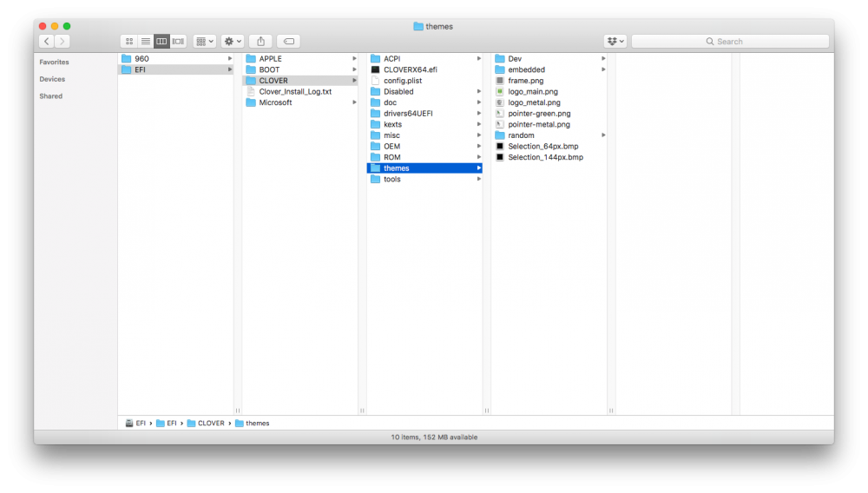Open the ROM folder
868x493 pixels.
[x=424, y=157]
